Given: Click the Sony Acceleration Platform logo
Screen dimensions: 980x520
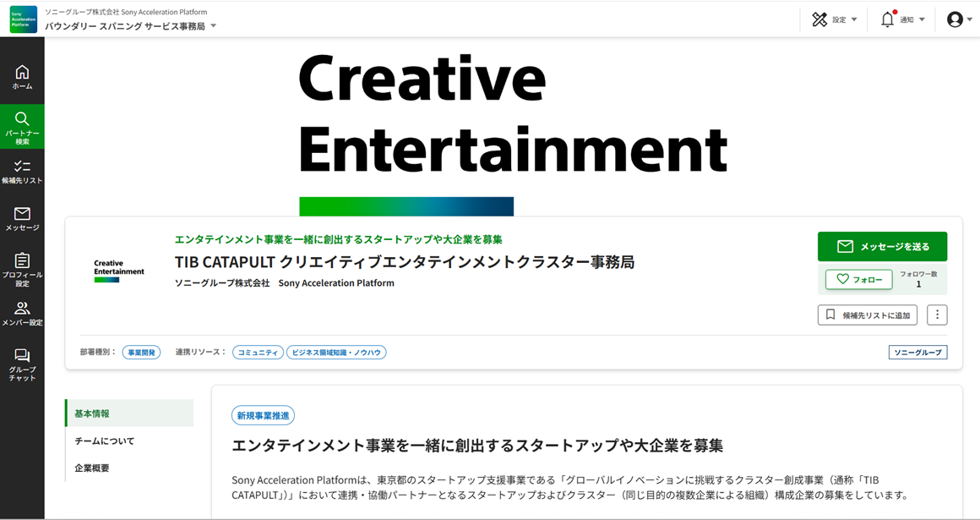Looking at the screenshot, I should pos(23,19).
